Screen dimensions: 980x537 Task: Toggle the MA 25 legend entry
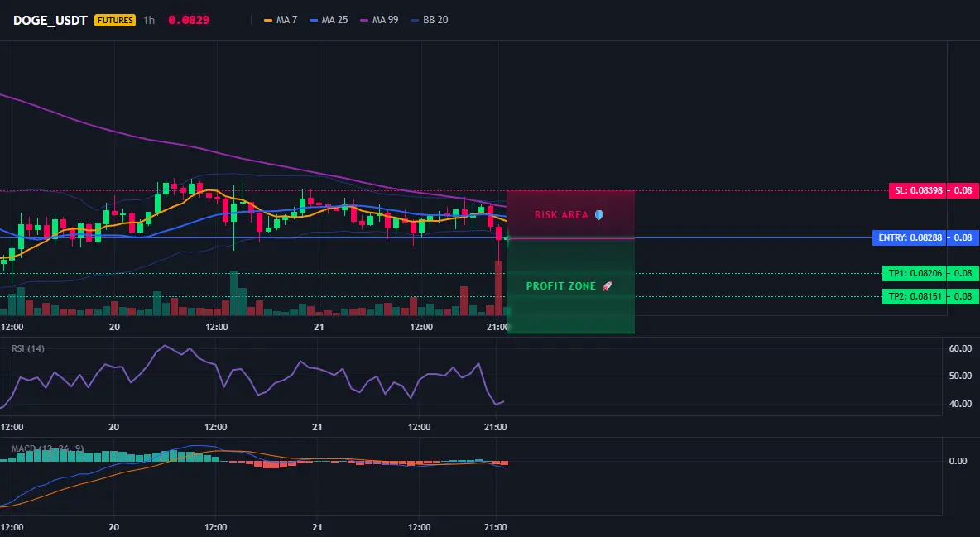tap(329, 20)
